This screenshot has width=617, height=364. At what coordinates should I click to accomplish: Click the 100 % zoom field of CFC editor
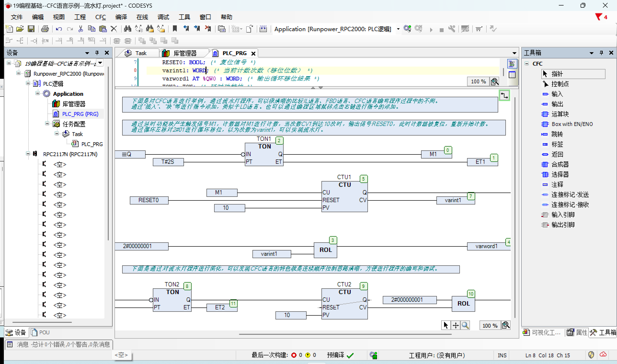490,325
